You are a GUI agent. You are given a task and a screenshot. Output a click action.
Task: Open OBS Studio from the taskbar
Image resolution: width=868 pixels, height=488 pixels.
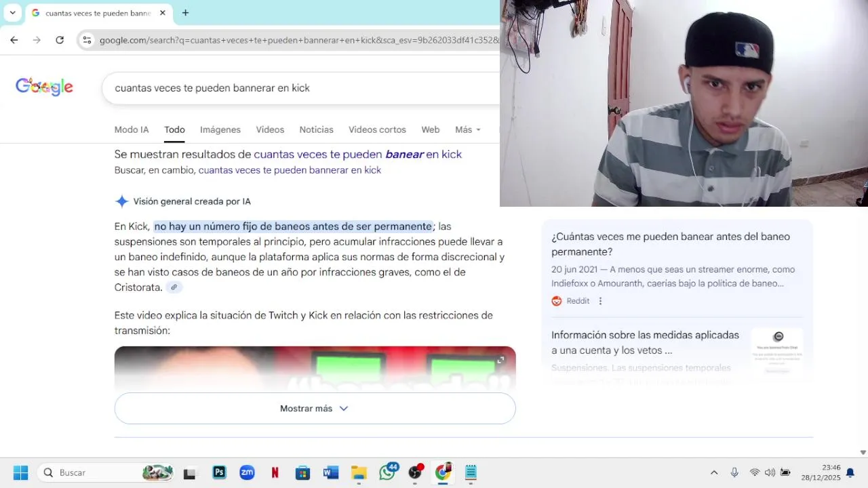pos(416,472)
